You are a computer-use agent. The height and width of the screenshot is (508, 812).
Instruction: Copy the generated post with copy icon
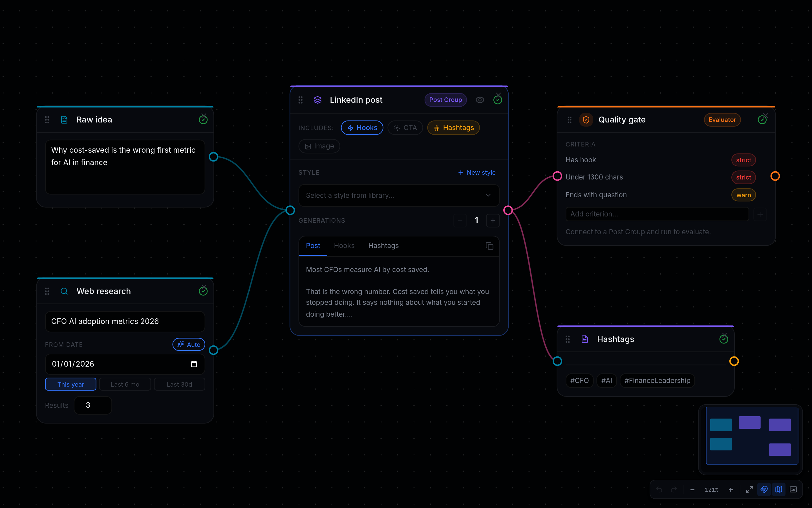[489, 246]
